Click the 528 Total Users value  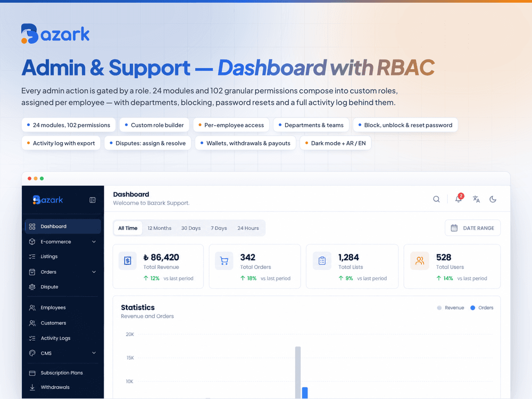coord(444,257)
